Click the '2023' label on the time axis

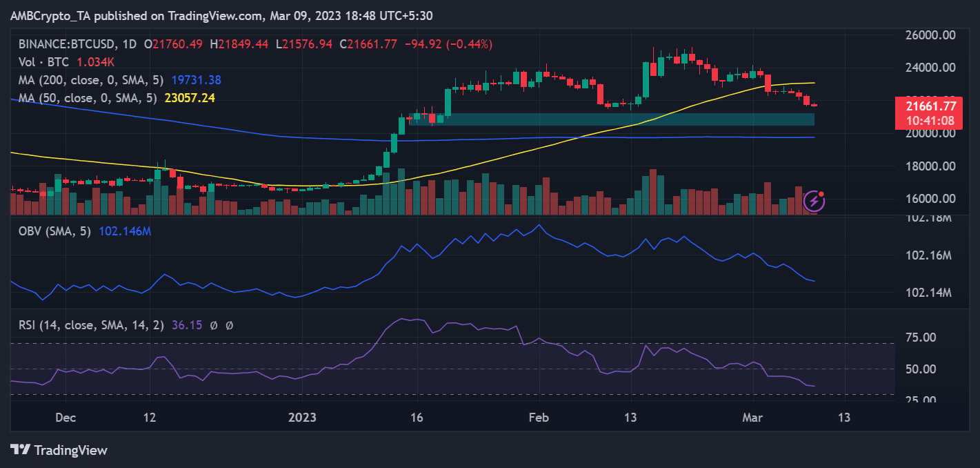point(303,418)
